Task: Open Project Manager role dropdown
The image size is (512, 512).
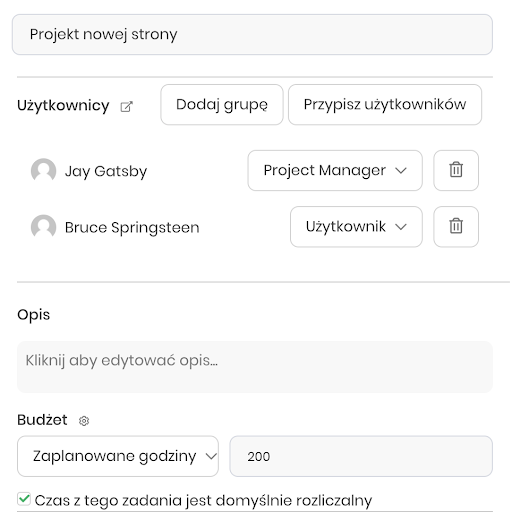Action: point(335,170)
